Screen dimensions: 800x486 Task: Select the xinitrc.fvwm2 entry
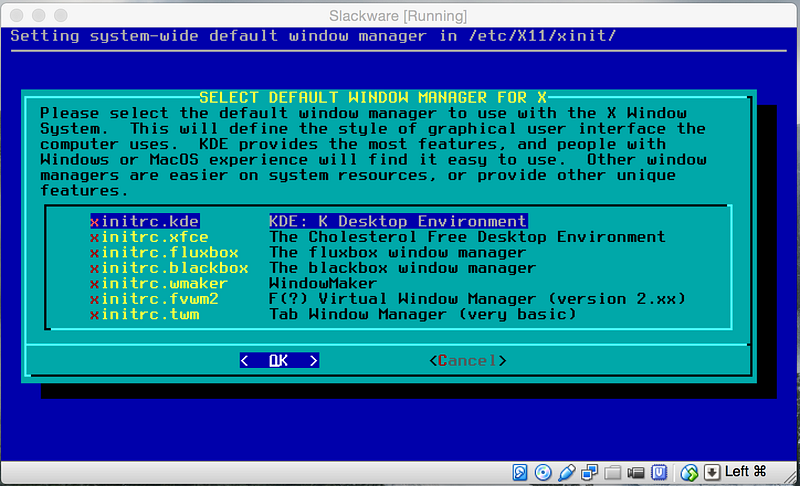[x=155, y=299]
